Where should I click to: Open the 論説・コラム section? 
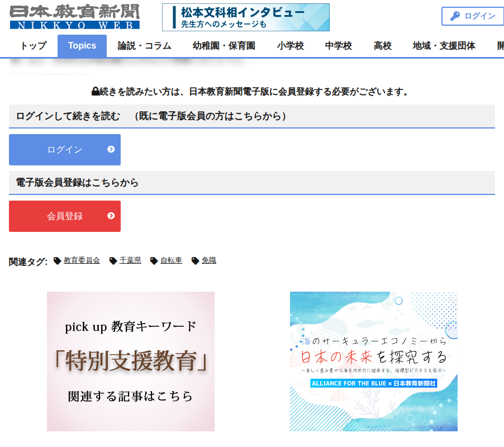point(144,46)
